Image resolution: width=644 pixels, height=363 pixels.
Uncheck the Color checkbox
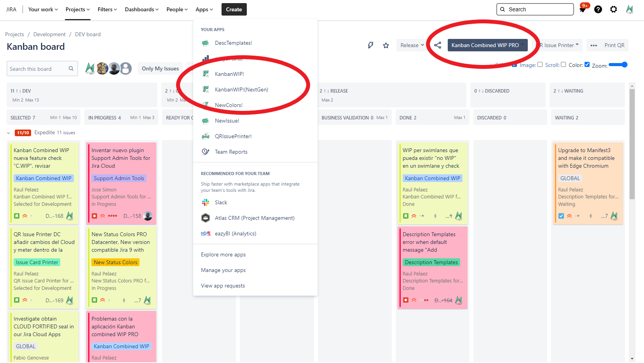tap(587, 65)
